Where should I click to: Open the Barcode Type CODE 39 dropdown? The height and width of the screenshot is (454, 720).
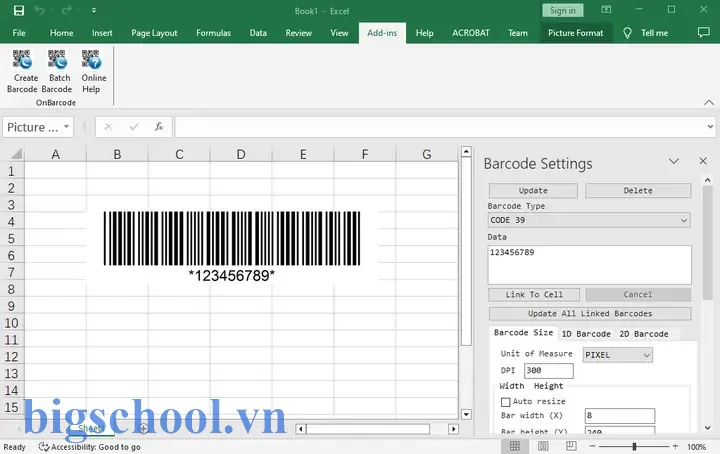589,220
